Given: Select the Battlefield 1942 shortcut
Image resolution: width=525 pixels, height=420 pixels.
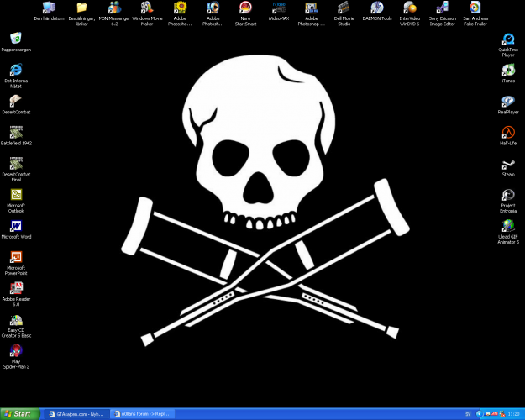Looking at the screenshot, I should 16,133.
